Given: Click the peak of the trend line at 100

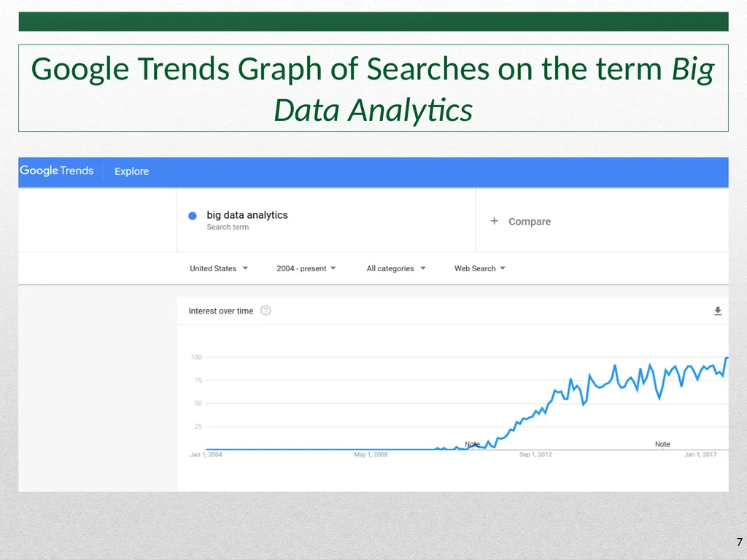Looking at the screenshot, I should 727,357.
